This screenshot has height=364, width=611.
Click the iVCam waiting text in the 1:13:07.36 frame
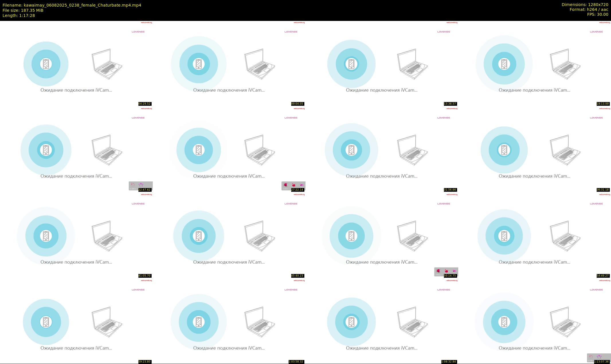(534, 348)
